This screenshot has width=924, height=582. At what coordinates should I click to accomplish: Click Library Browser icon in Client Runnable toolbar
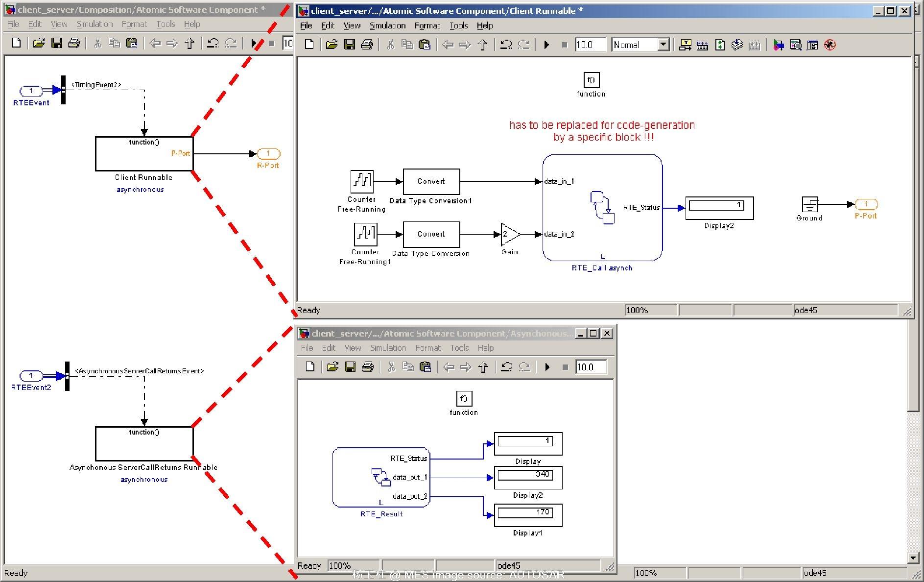[x=779, y=45]
